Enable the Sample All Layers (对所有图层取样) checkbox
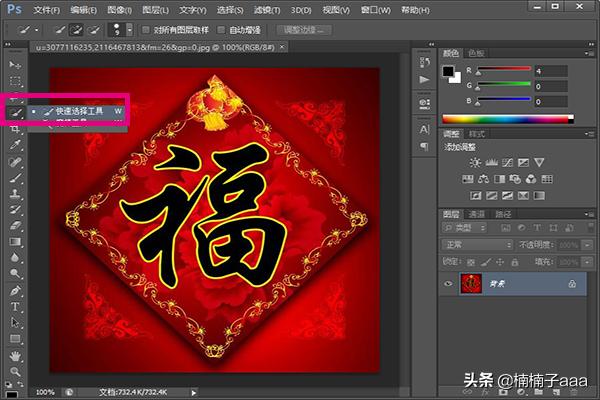 147,30
